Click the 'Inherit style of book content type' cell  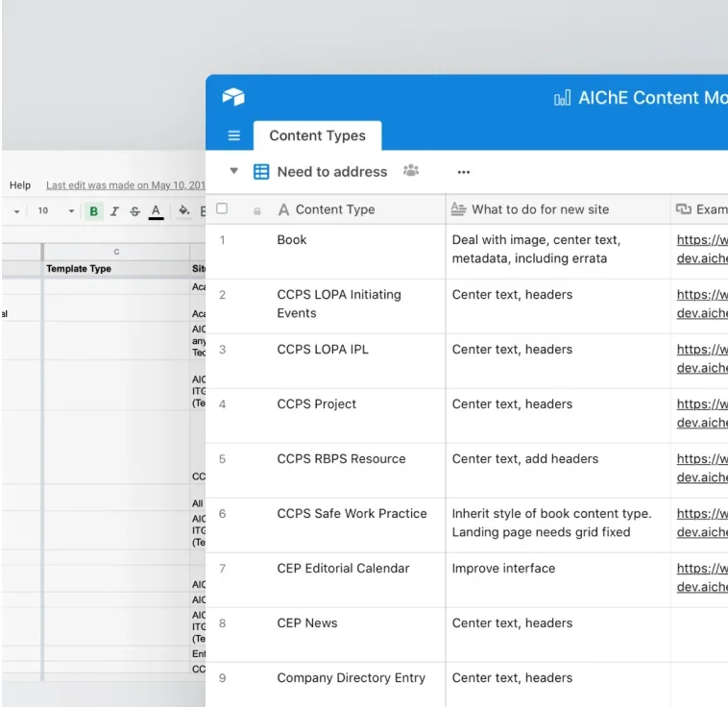558,525
